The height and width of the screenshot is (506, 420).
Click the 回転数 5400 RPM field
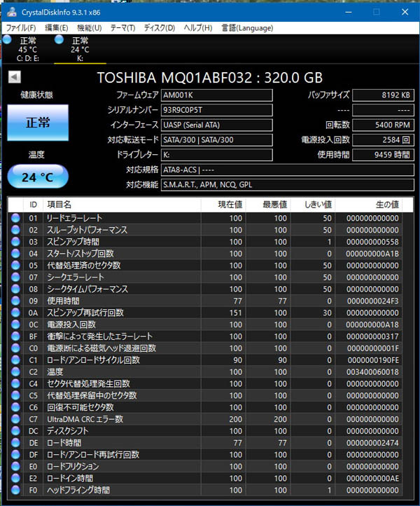[x=383, y=125]
